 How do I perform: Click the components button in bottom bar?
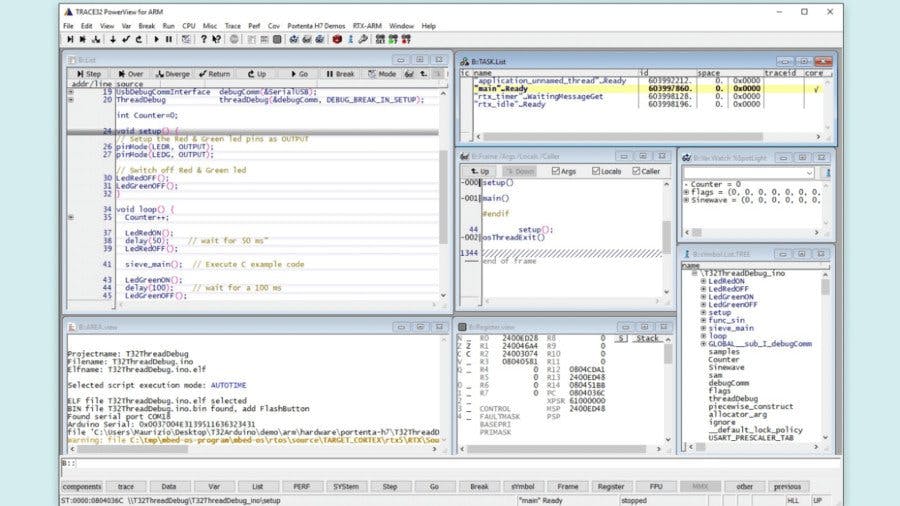click(82, 486)
